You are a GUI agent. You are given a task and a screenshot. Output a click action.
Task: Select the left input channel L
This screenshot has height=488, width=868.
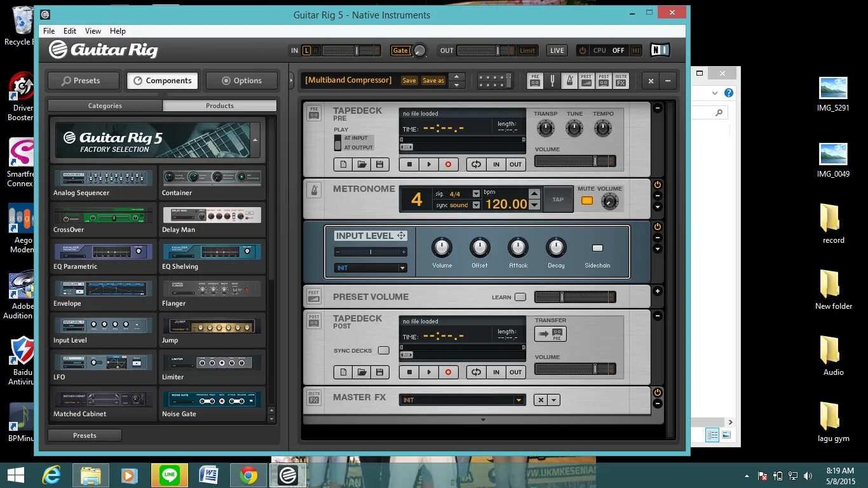[306, 50]
